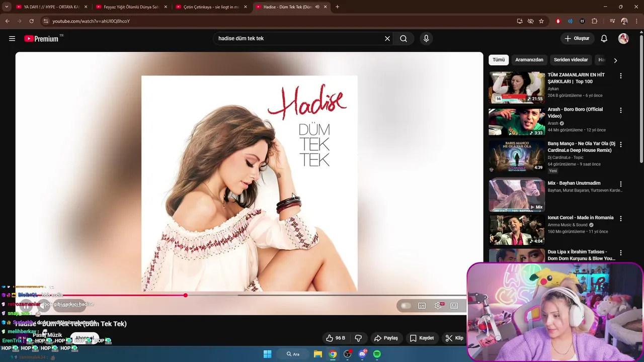The width and height of the screenshot is (644, 362).
Task: Go to YouTube Premium home logo
Action: click(x=41, y=39)
